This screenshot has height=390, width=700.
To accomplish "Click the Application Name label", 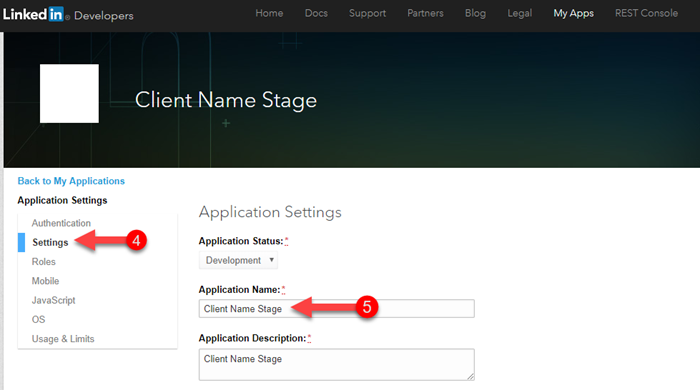I will [x=239, y=290].
